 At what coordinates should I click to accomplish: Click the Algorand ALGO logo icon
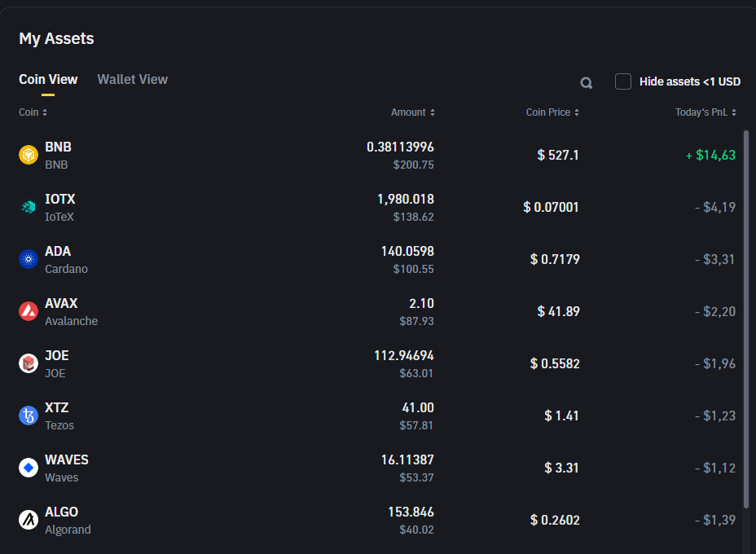point(29,519)
